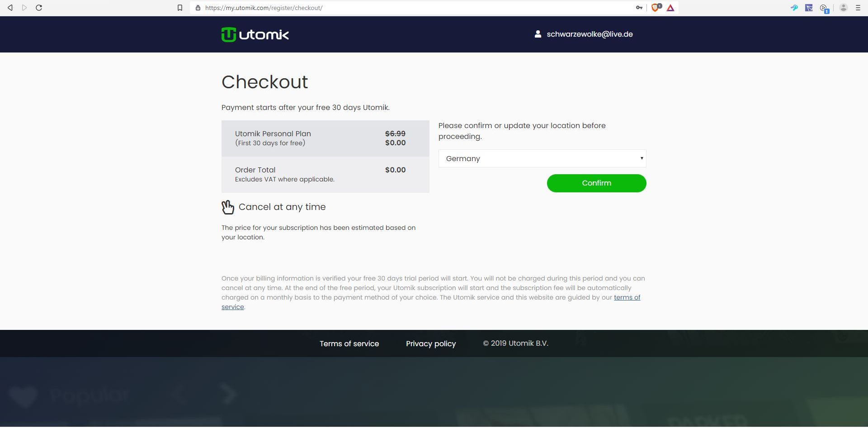Click the First 30 days for free note
This screenshot has height=429, width=868.
coord(270,143)
